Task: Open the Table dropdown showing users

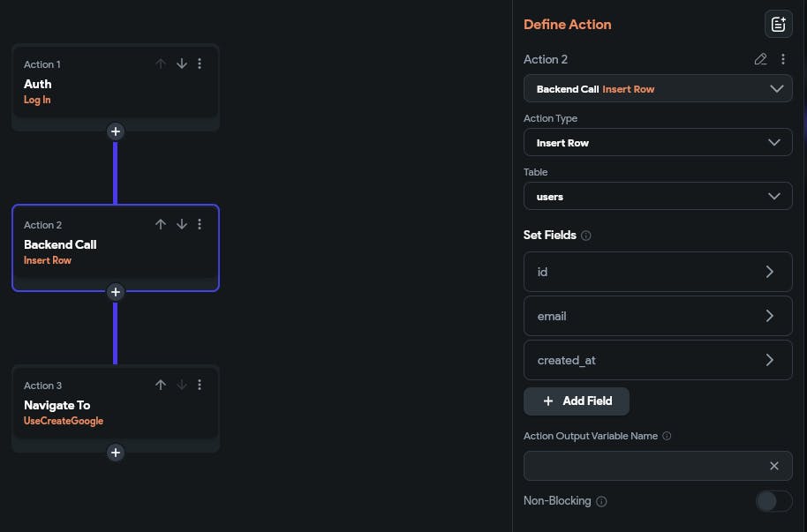Action: pyautogui.click(x=658, y=196)
